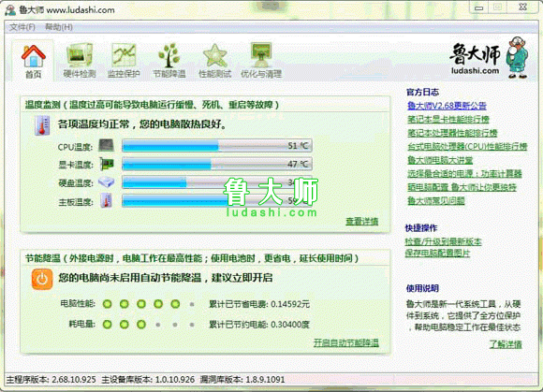
Task: Open 鲁大师常见问题 link
Action: pos(435,200)
